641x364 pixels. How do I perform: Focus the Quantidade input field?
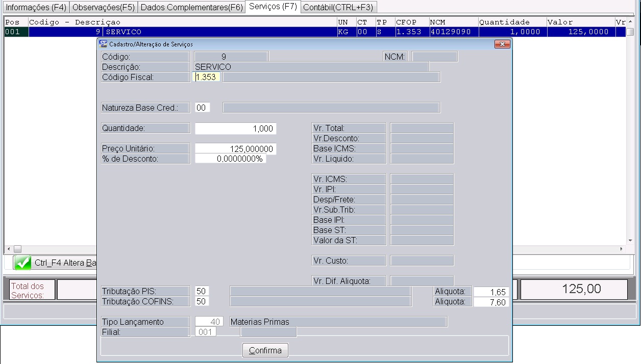tap(235, 129)
